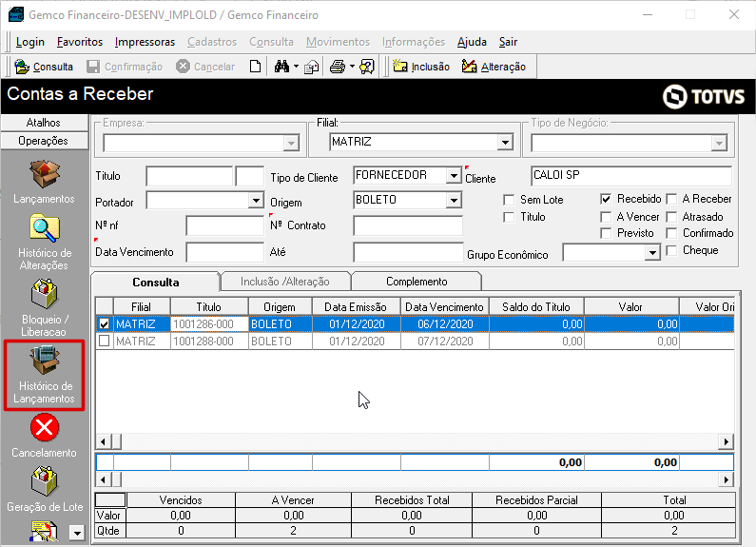This screenshot has height=547, width=756.
Task: Check row checkbox for titulo 1001288-000
Action: (105, 341)
